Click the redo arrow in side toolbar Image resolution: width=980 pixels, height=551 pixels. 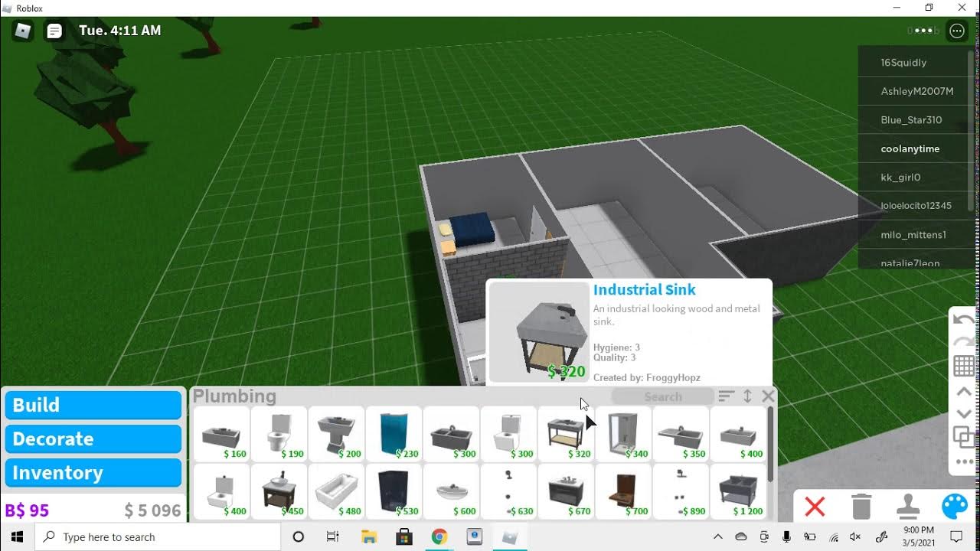[964, 341]
